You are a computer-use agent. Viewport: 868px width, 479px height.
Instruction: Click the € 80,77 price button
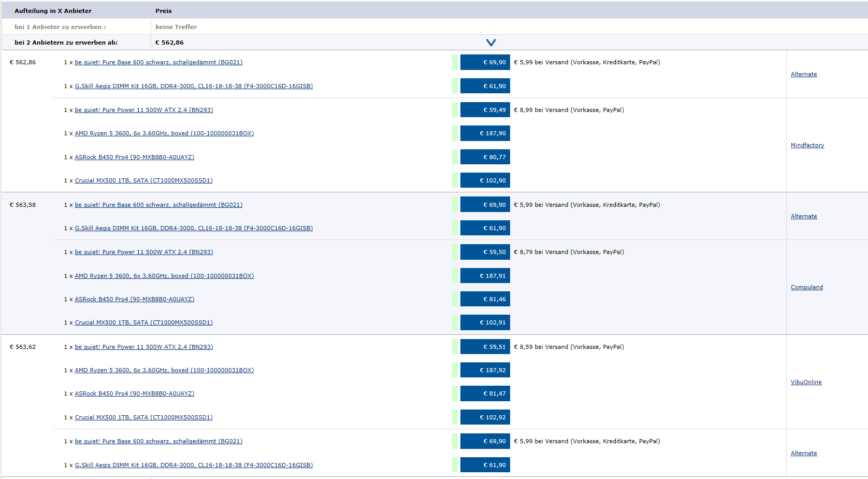click(485, 157)
